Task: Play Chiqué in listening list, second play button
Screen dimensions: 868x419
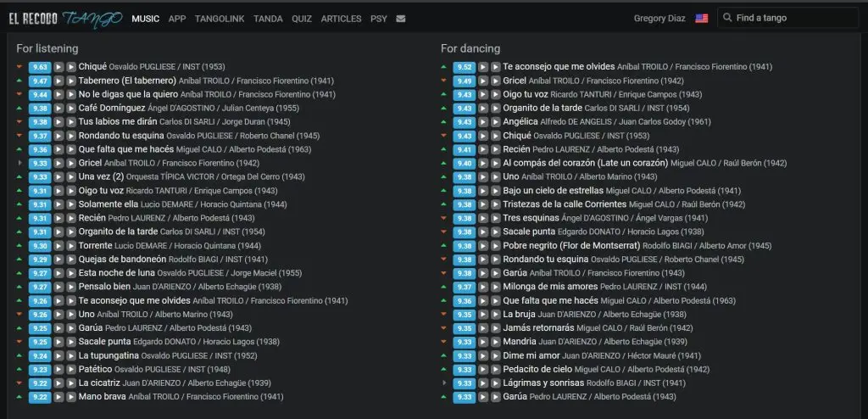Action: coord(71,67)
